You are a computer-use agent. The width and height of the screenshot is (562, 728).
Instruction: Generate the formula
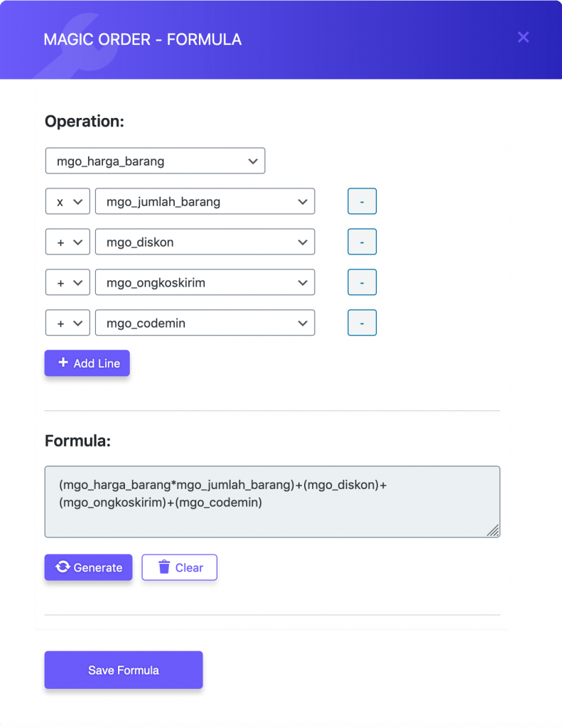pyautogui.click(x=88, y=567)
